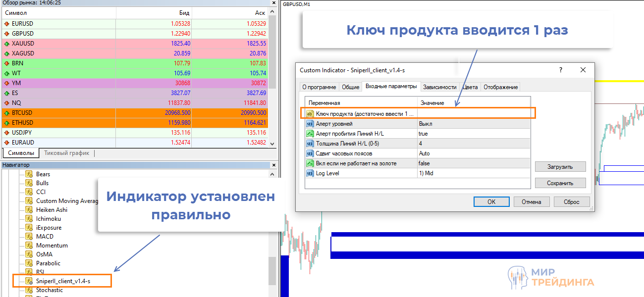Click the SniperII_client_v1.4-s indicator icon in Navigator

(29, 281)
